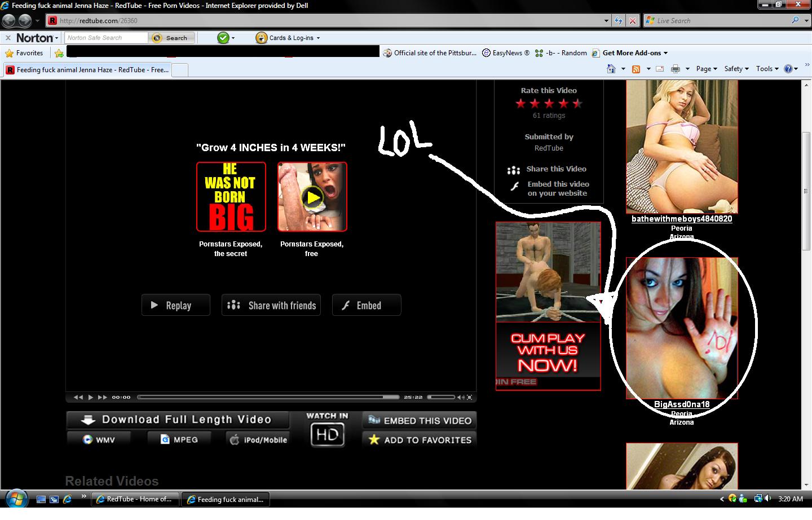Go back with the browser Back arrow

(x=8, y=21)
